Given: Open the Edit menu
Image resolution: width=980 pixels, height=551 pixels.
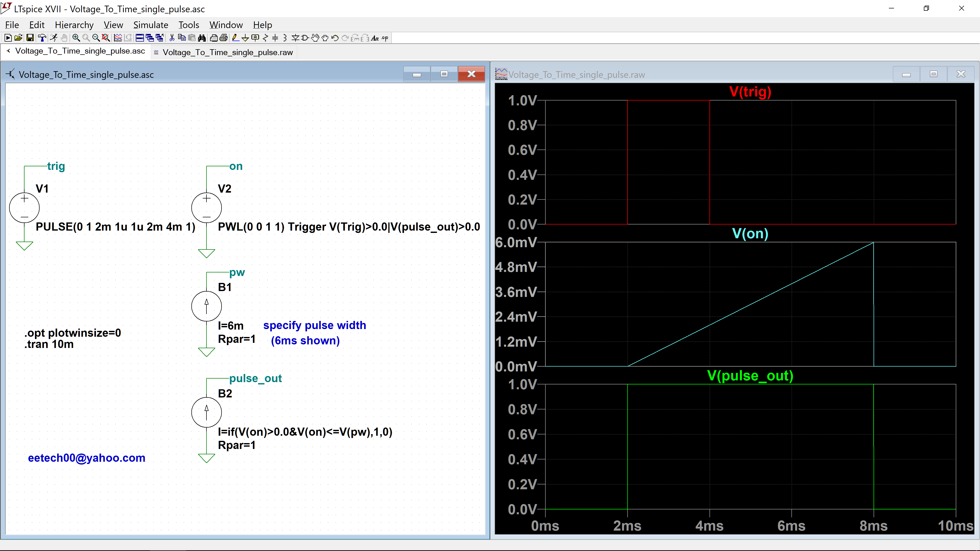Looking at the screenshot, I should pyautogui.click(x=36, y=25).
